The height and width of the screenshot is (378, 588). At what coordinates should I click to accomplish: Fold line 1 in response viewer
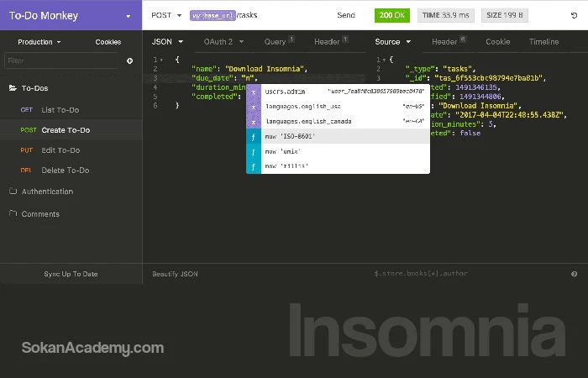(x=385, y=60)
